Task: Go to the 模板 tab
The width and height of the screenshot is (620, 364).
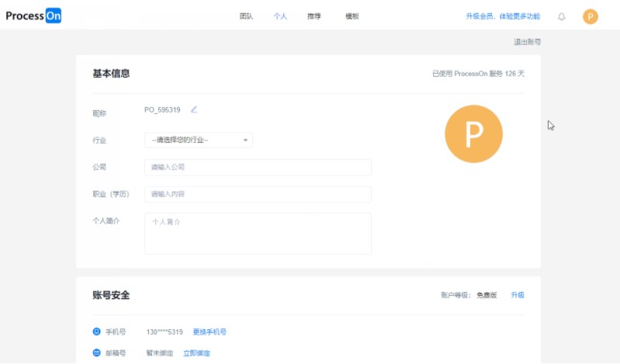Action: (x=352, y=16)
